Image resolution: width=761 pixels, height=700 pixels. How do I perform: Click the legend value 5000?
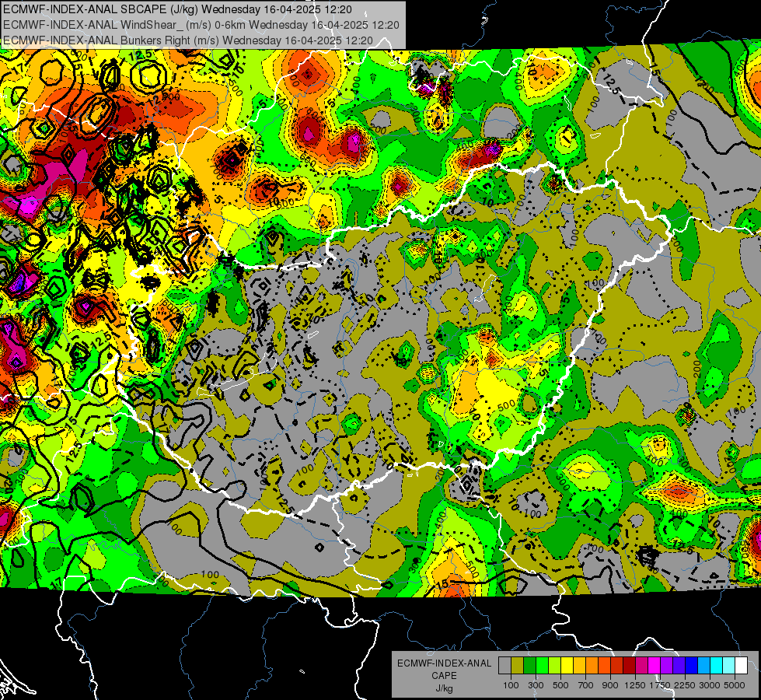pos(735,685)
